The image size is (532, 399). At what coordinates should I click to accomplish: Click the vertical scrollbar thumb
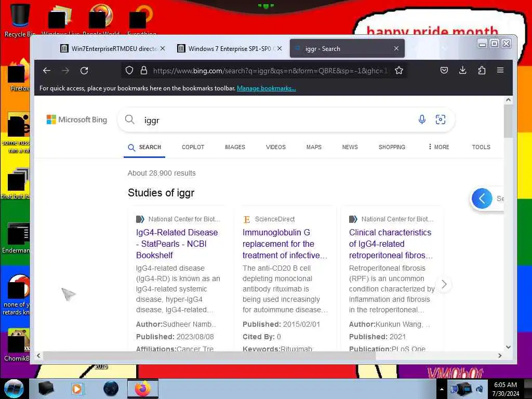(508, 121)
